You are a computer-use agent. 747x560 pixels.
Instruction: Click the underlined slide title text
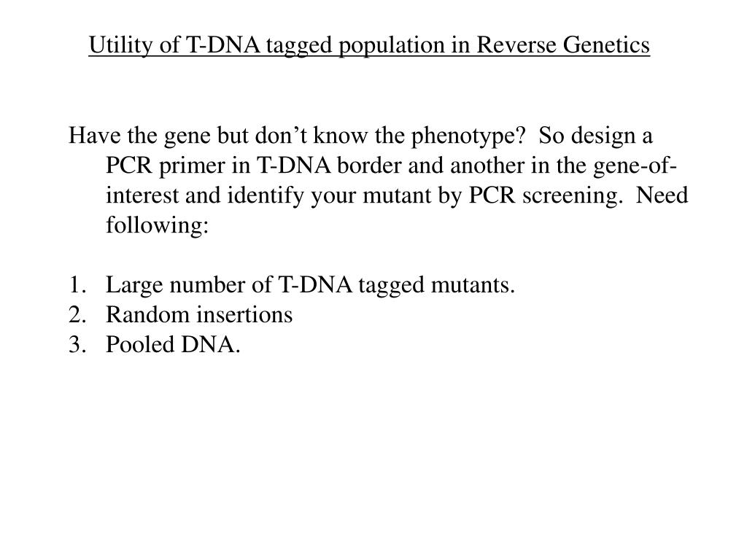click(x=368, y=45)
